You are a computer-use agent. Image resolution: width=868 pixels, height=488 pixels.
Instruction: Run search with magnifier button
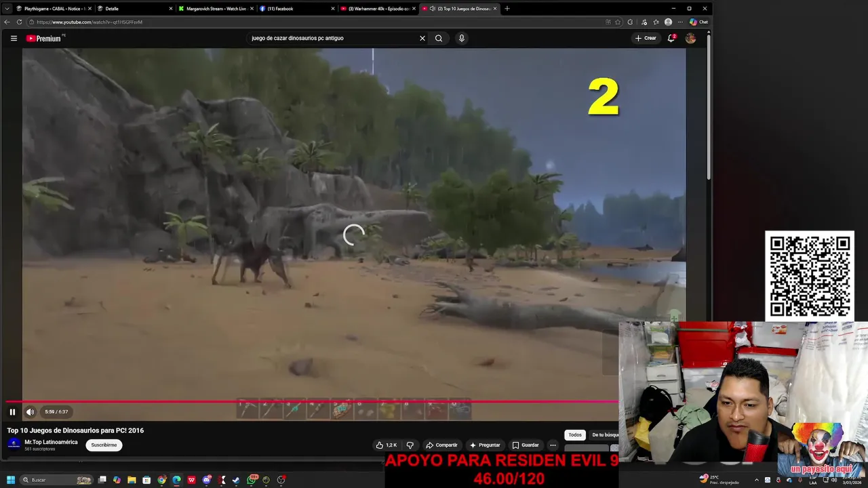[439, 38]
